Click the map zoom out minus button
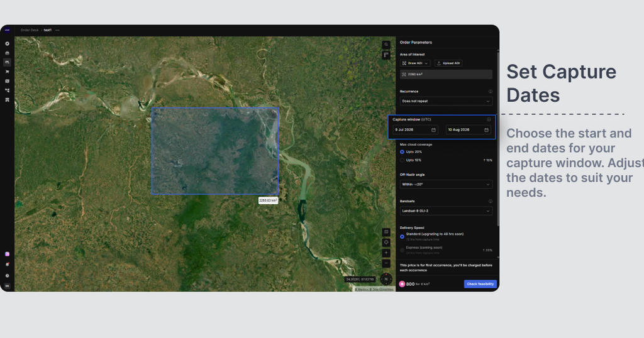644x338 pixels. tap(386, 263)
